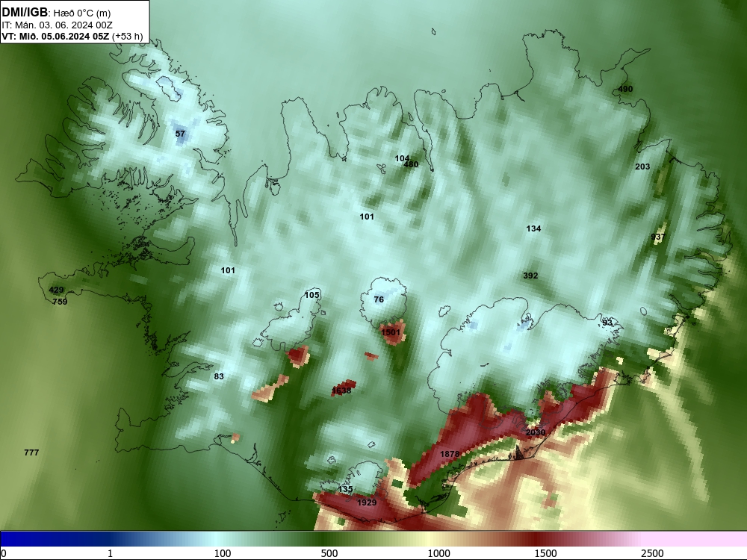Click the 1 tick on the color scale
Viewport: 747px width, 560px height.
tap(111, 553)
